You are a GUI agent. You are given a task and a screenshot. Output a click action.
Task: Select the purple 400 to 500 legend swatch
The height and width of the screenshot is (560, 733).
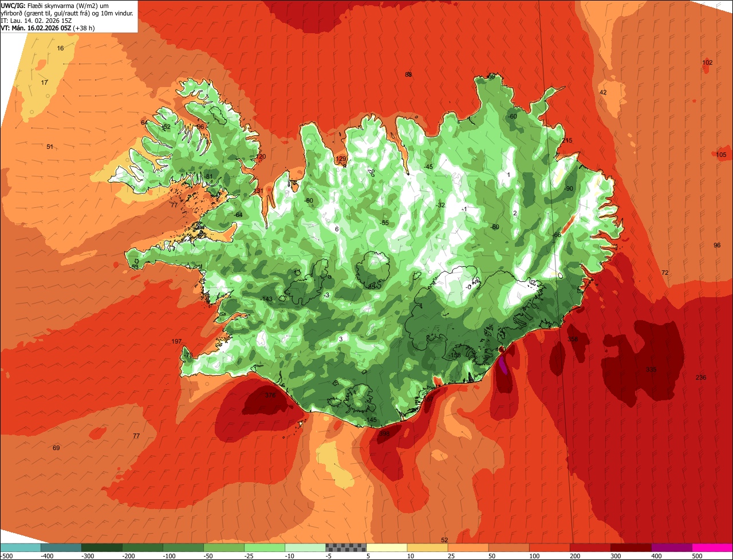click(x=671, y=547)
